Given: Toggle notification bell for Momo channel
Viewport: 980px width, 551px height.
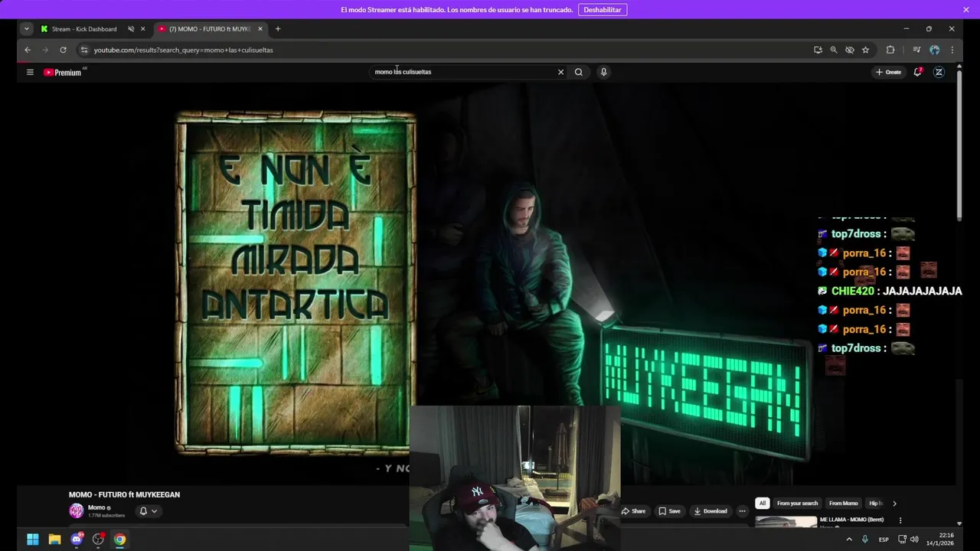Looking at the screenshot, I should [143, 511].
